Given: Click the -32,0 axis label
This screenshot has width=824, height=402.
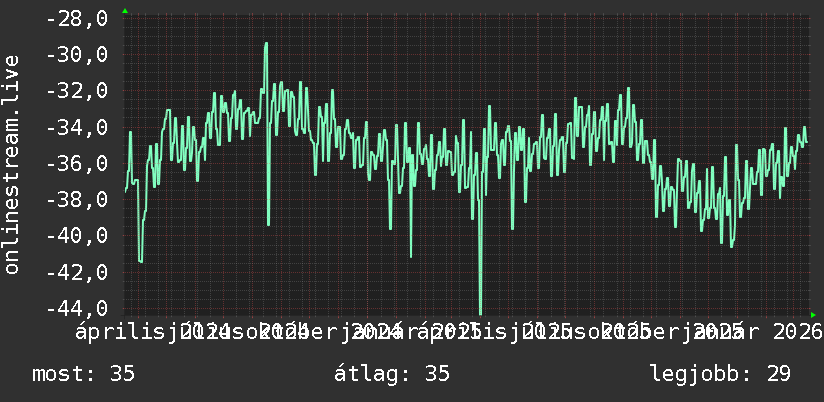Looking at the screenshot, I should [x=77, y=91].
